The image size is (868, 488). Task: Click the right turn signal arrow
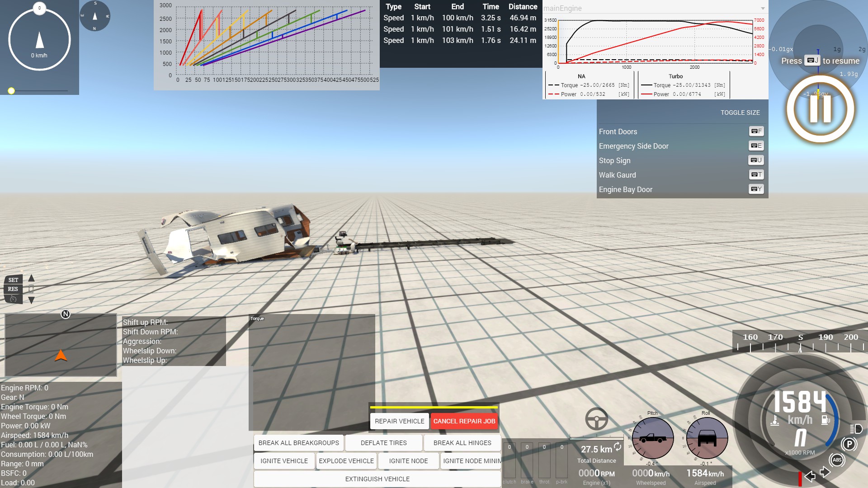coord(825,472)
